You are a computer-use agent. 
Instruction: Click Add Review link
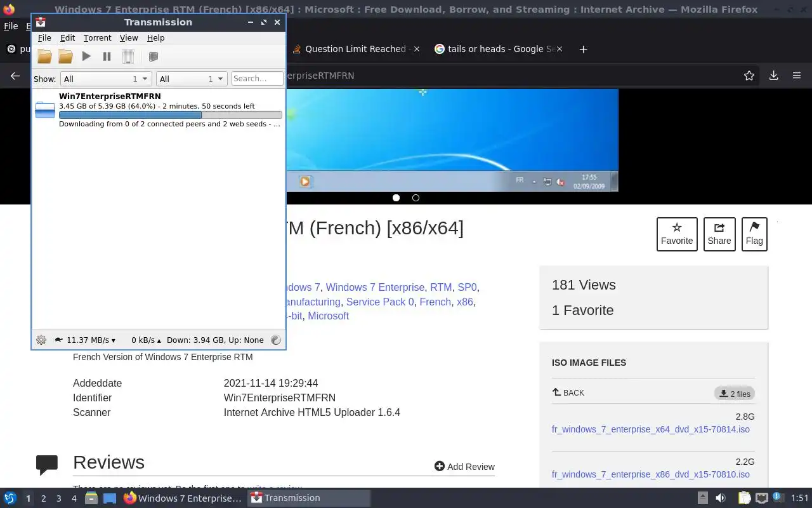pyautogui.click(x=464, y=466)
